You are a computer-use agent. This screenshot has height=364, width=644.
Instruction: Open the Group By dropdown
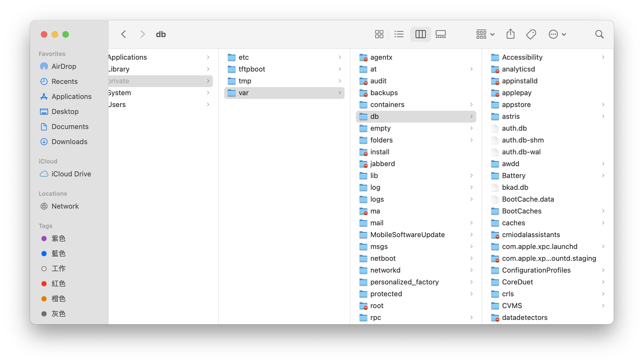click(x=485, y=34)
